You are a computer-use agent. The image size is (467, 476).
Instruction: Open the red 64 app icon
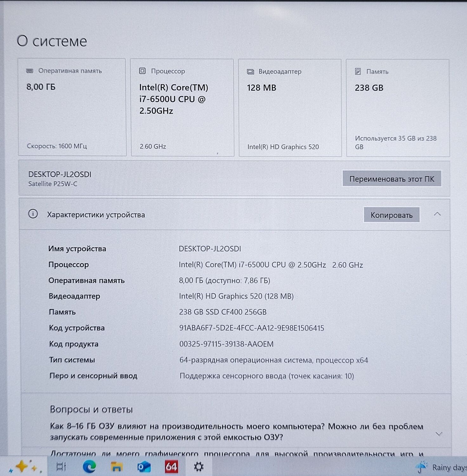[171, 467]
